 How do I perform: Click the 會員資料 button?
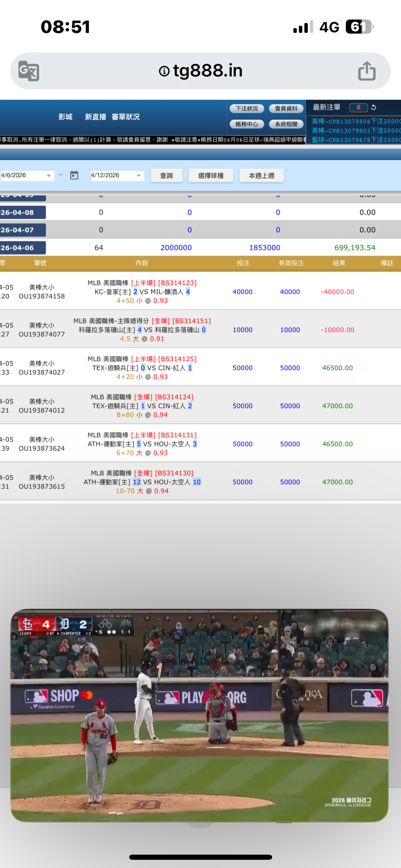coord(286,108)
